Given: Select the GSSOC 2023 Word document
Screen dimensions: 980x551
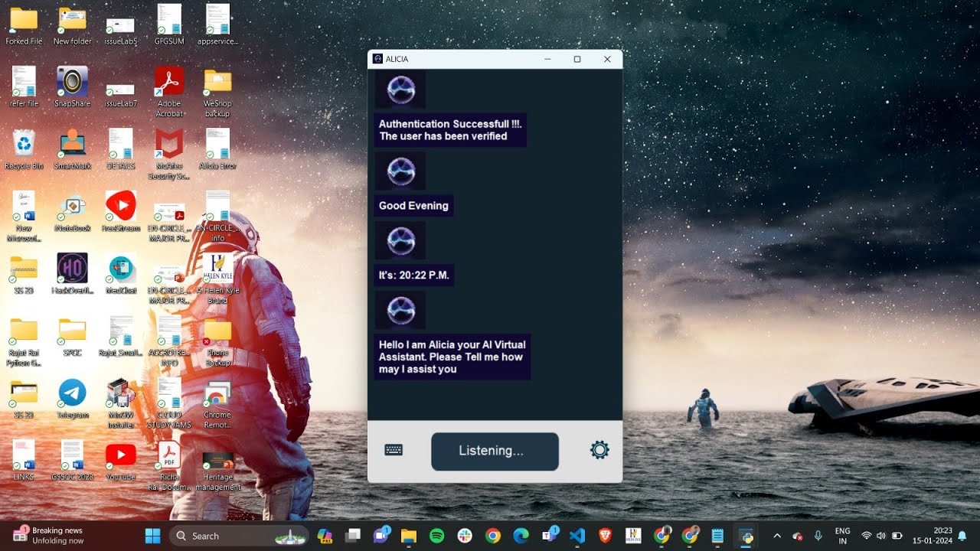Looking at the screenshot, I should [x=72, y=460].
